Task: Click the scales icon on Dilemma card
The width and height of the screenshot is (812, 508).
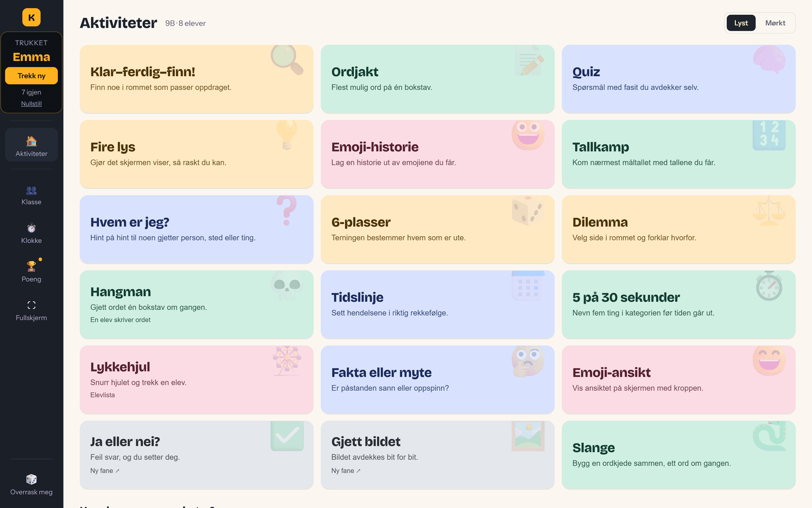Action: click(769, 210)
